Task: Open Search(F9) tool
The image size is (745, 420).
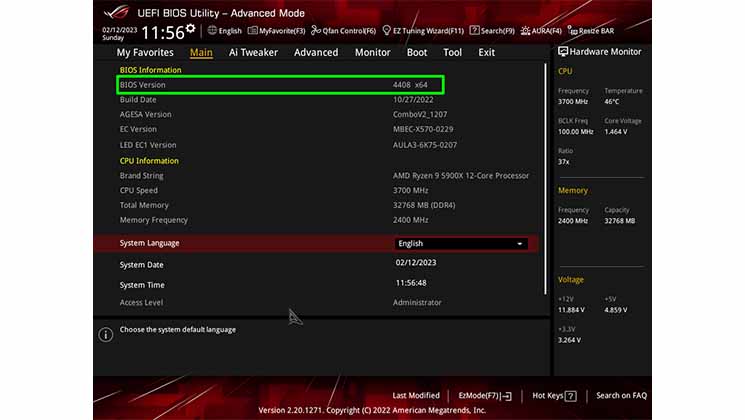Action: click(492, 30)
